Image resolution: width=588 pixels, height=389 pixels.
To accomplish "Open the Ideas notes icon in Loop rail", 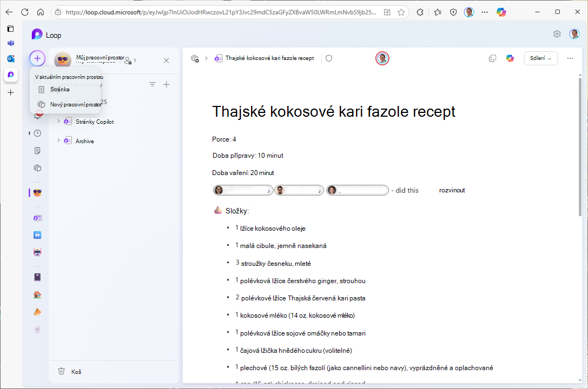I will [37, 151].
